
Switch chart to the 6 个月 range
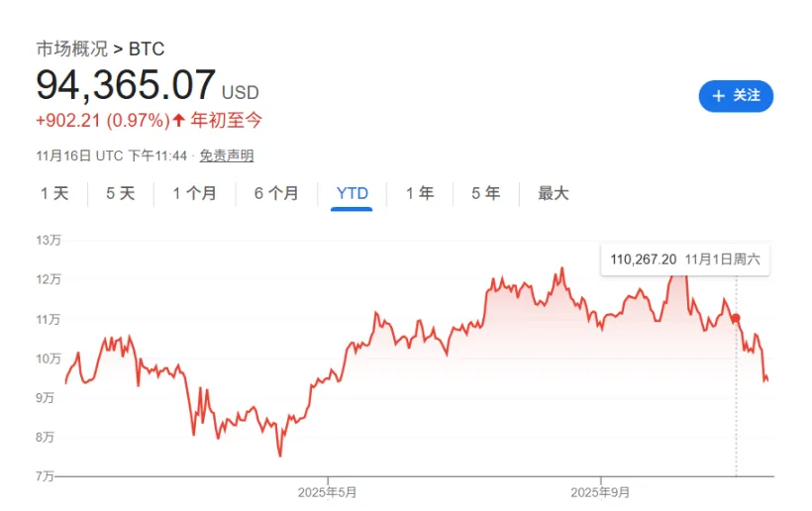click(276, 193)
